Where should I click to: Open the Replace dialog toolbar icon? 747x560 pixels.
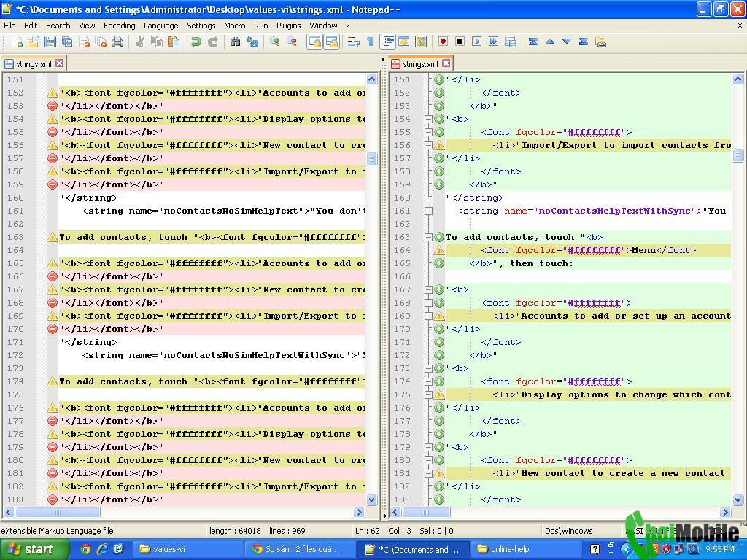[x=252, y=42]
